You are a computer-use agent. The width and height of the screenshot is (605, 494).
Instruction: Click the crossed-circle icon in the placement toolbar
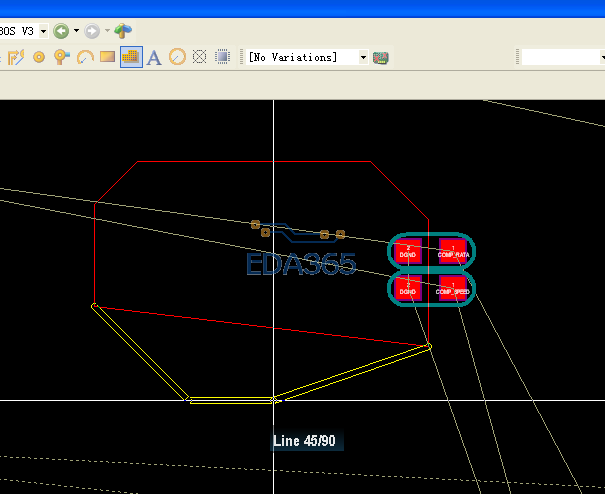click(x=200, y=57)
